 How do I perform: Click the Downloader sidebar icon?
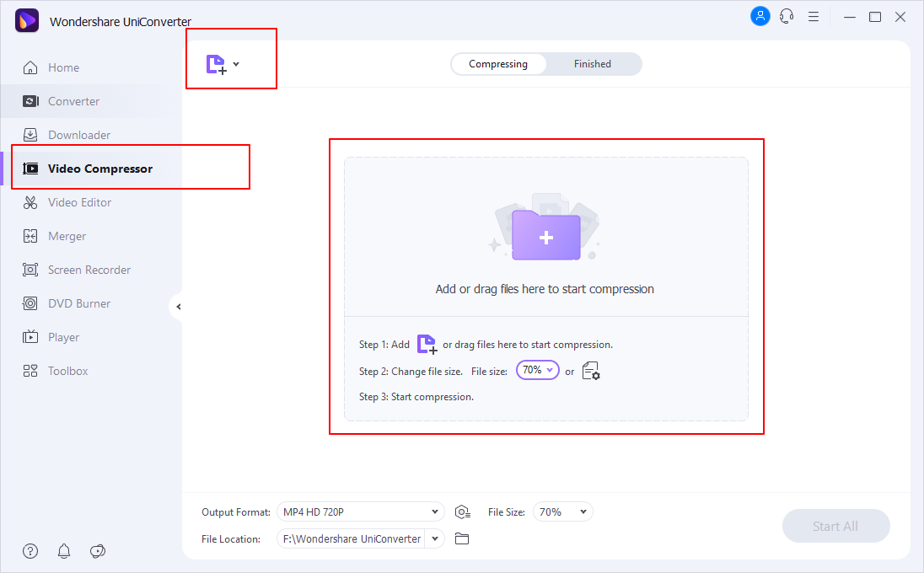[30, 135]
